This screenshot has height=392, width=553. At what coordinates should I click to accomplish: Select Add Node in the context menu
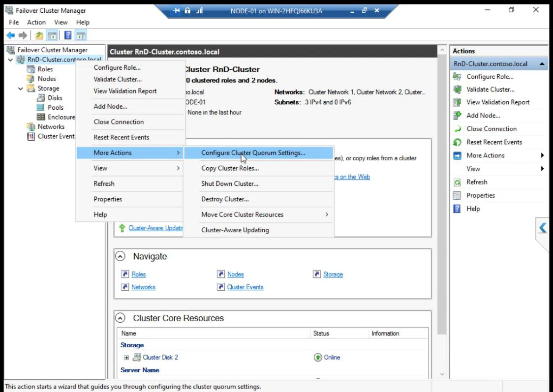(x=130, y=106)
